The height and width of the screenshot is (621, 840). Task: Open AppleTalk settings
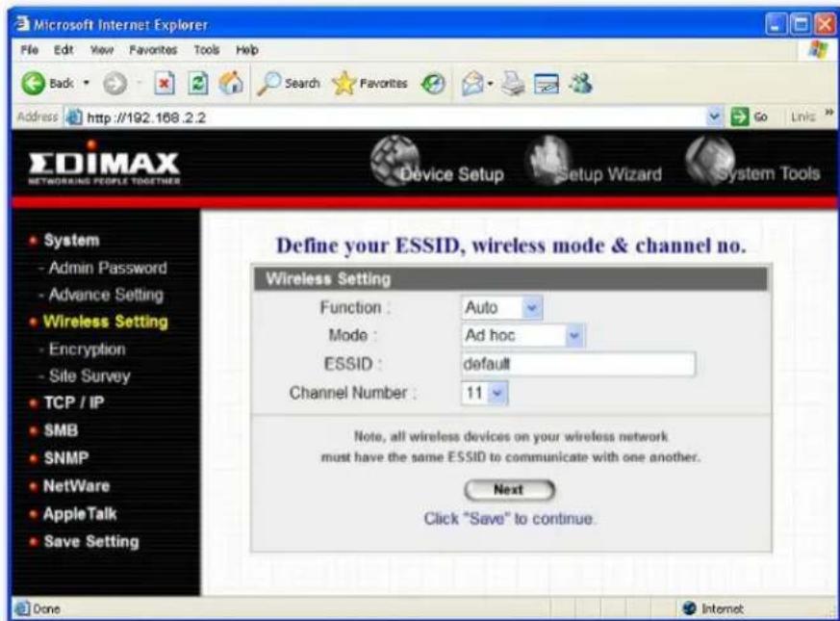pos(80,514)
